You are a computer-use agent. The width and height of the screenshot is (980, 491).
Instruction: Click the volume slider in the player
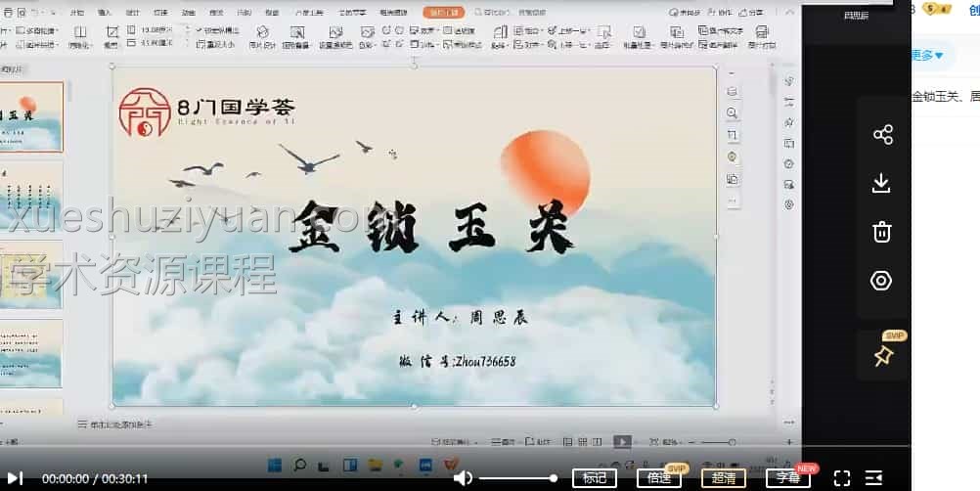tap(518, 478)
